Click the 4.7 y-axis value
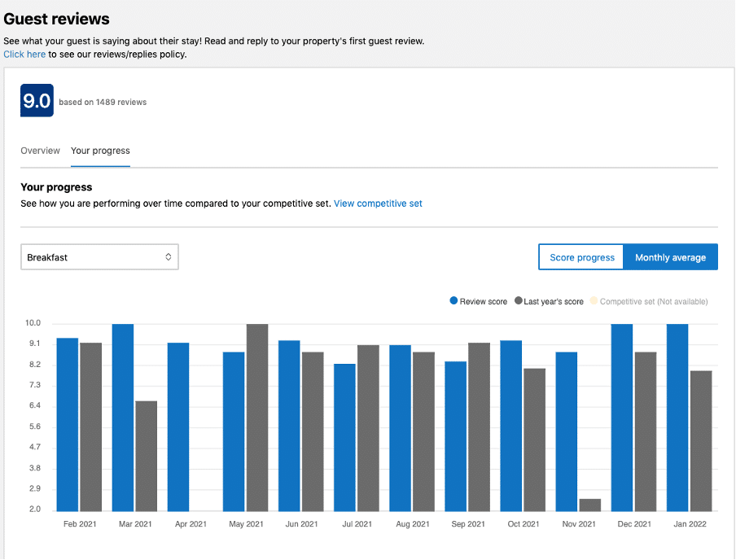Screen dimensions: 736x560 (x=35, y=447)
